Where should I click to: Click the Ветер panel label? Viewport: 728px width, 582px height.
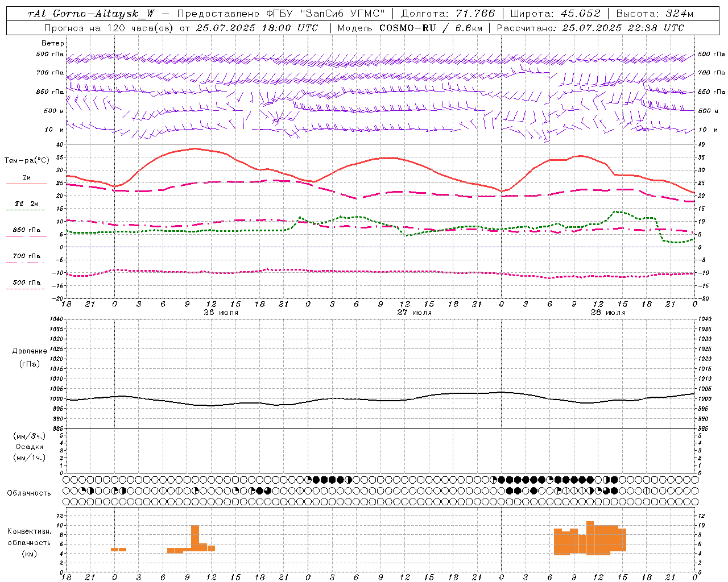pos(53,43)
